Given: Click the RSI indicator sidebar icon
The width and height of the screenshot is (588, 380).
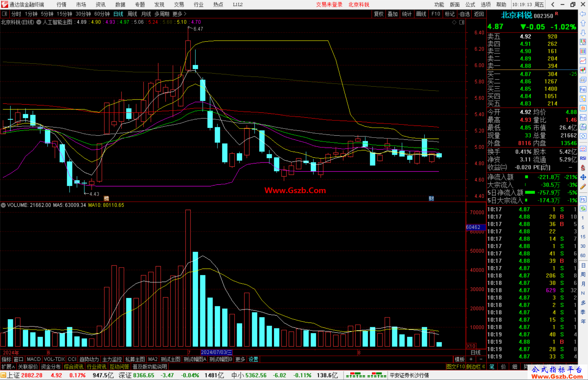Looking at the screenshot, I should point(583,158).
